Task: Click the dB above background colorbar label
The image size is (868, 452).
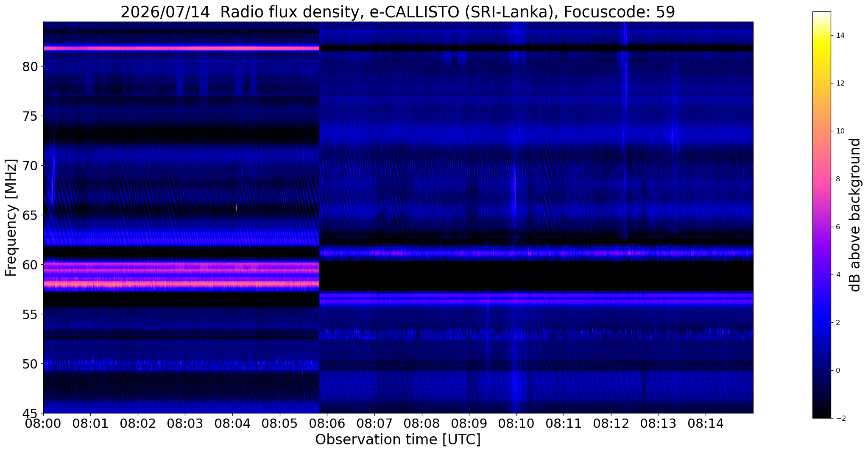Action: (x=855, y=215)
